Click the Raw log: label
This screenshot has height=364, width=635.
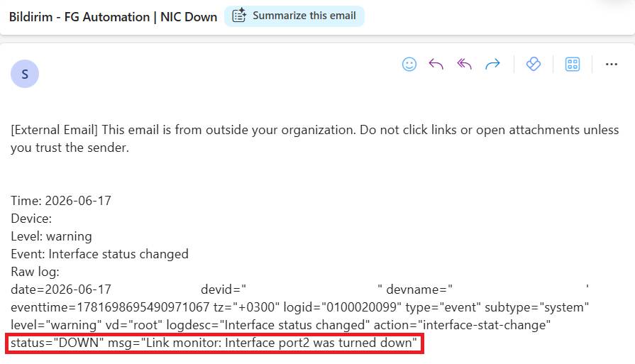pyautogui.click(x=35, y=272)
